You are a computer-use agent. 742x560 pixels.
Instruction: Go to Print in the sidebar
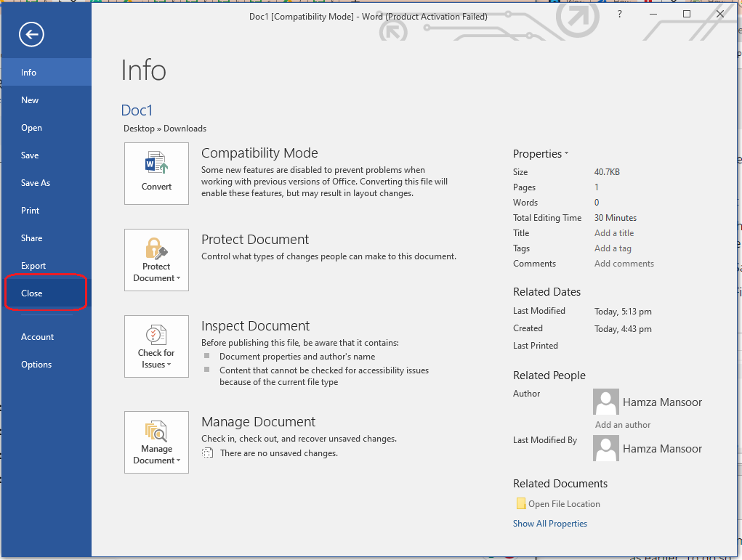pyautogui.click(x=46, y=211)
